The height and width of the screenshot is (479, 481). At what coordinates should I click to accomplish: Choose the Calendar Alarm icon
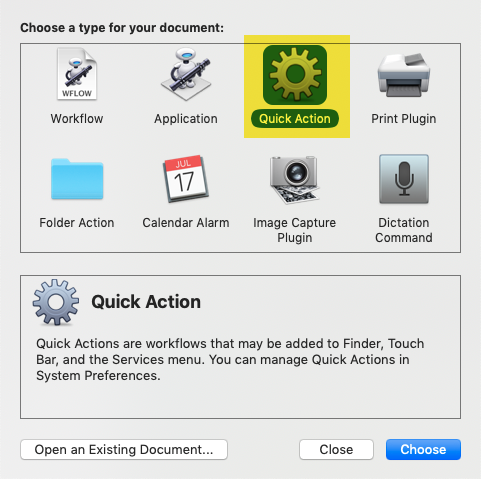pos(186,178)
